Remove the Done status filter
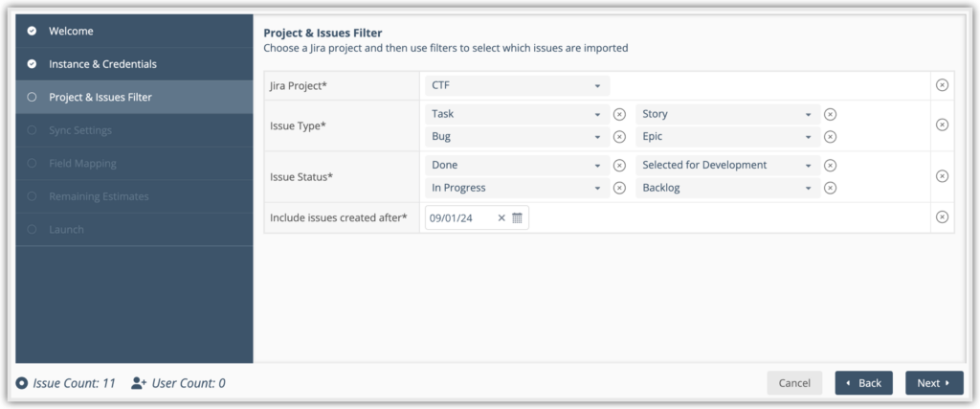The image size is (980, 409). pyautogui.click(x=619, y=165)
